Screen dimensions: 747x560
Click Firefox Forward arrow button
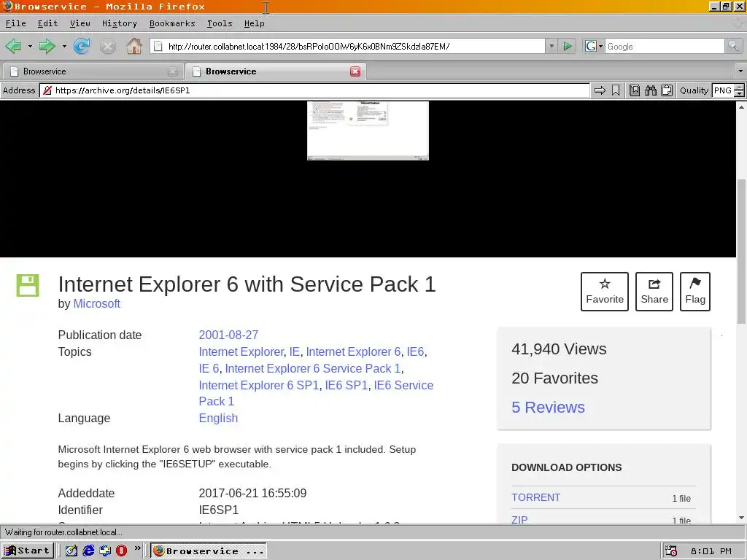[47, 46]
